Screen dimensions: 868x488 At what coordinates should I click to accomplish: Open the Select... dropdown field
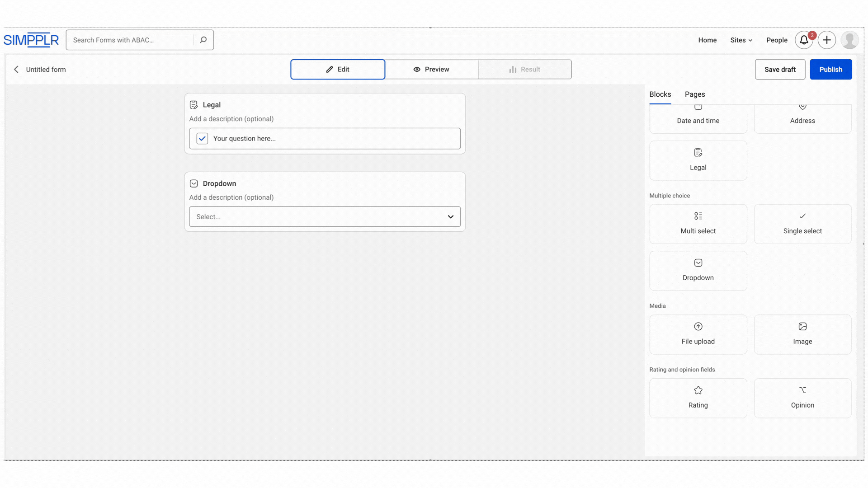tap(325, 217)
